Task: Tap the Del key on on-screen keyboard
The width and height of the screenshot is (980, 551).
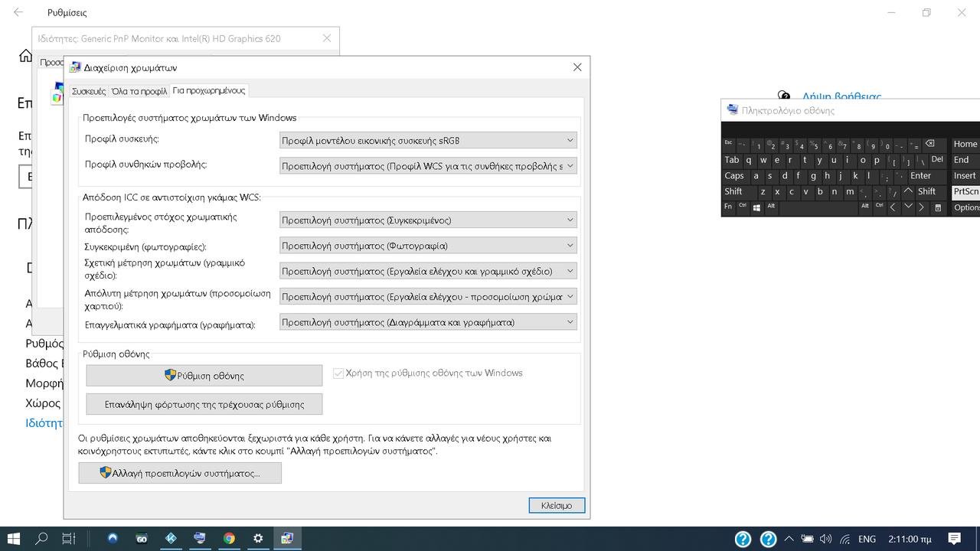Action: (x=937, y=160)
